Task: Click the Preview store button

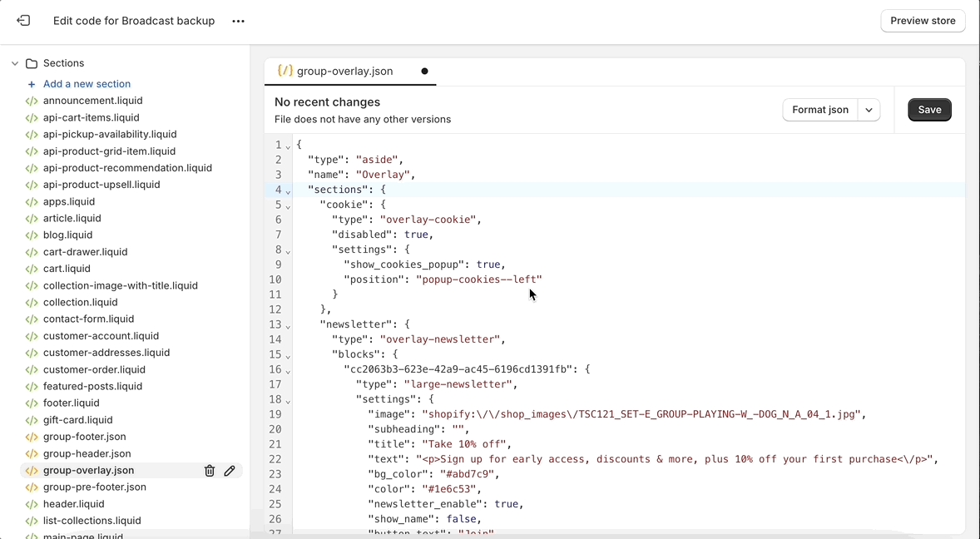Action: tap(923, 21)
